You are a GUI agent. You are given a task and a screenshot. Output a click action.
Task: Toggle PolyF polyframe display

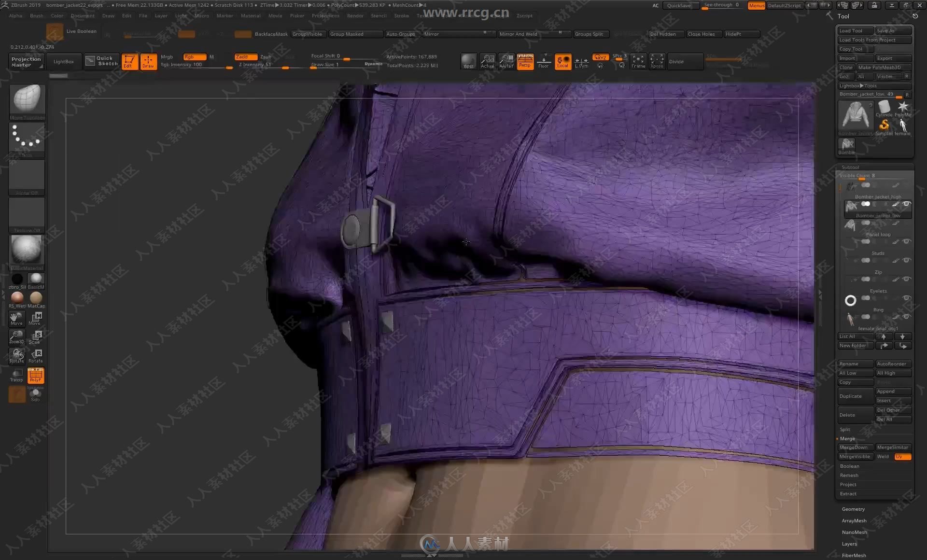(35, 375)
